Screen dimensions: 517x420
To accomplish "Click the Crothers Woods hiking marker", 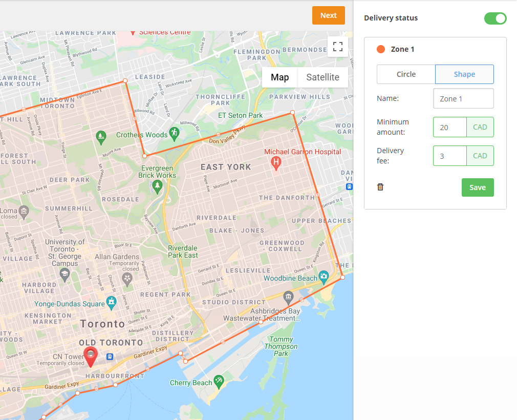I will (x=174, y=134).
